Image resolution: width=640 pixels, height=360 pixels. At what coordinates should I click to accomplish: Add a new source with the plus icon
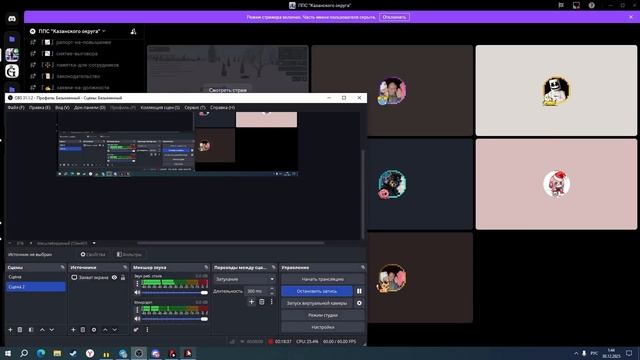[x=73, y=330]
